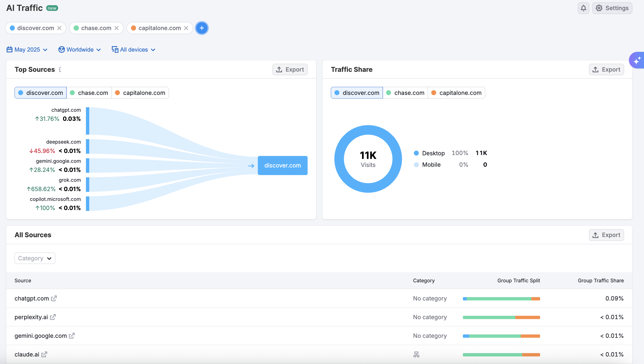The width and height of the screenshot is (644, 364).
Task: Open perplexity.ai external link icon
Action: point(53,317)
